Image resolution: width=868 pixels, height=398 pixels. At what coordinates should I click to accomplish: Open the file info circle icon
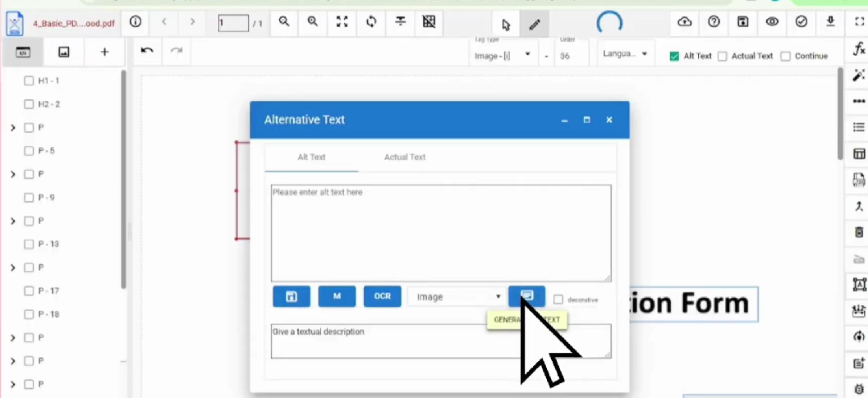click(x=135, y=22)
